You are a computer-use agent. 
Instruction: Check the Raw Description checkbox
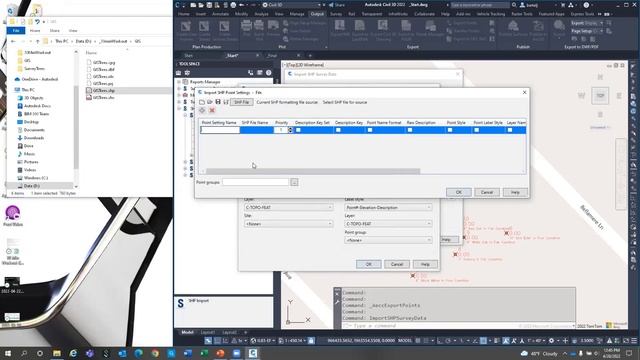[410, 130]
